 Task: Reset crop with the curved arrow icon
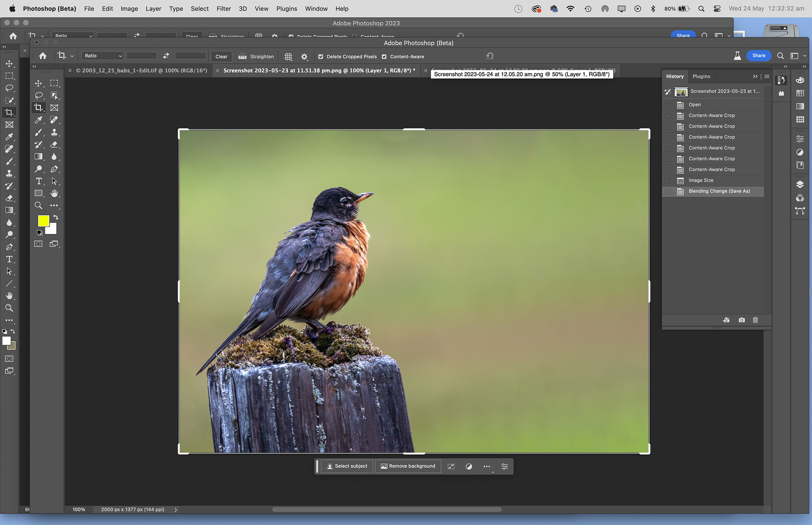(x=490, y=56)
